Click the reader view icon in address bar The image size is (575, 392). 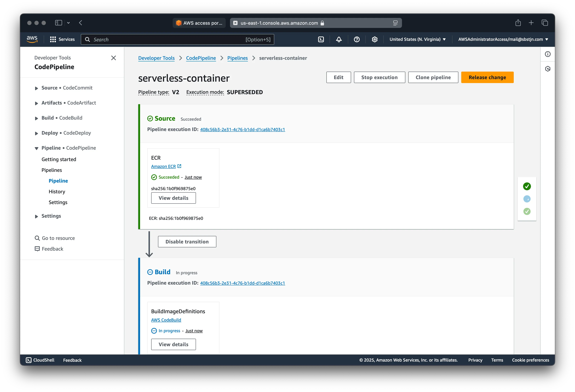[x=395, y=23]
